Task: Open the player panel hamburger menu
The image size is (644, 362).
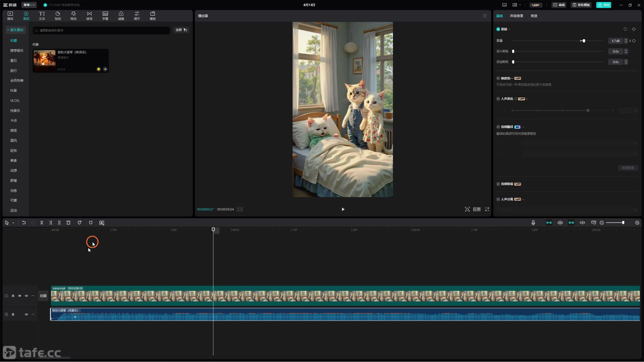Action: pos(485,16)
